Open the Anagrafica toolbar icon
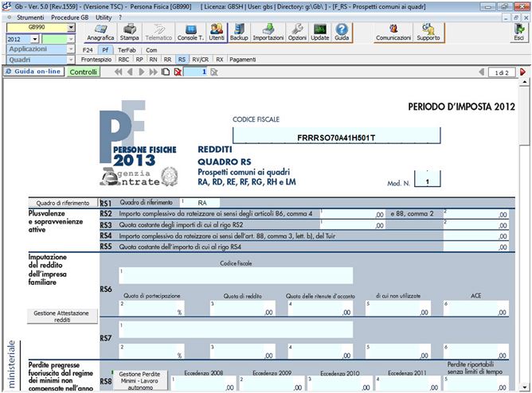 click(100, 33)
